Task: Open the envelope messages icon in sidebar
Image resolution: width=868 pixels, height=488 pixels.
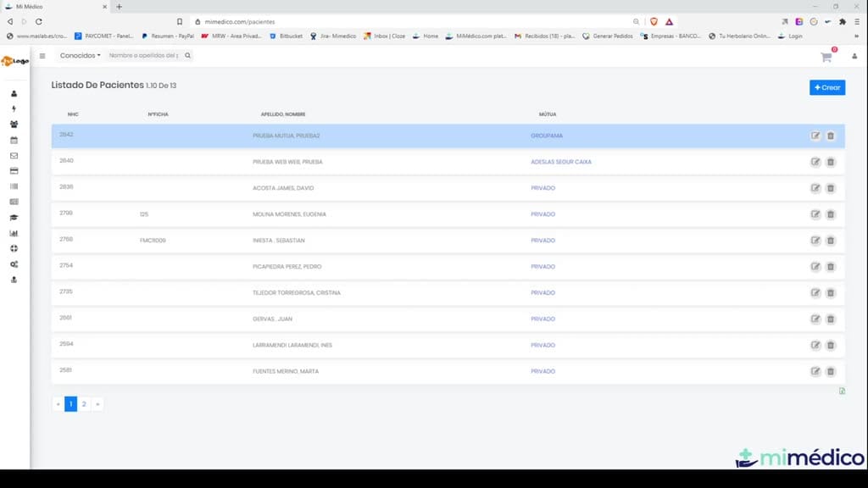Action: (x=14, y=156)
